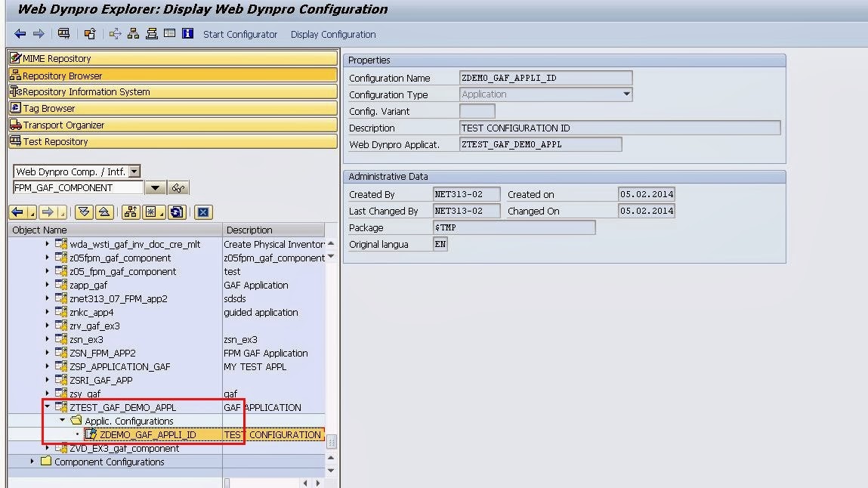Image resolution: width=868 pixels, height=488 pixels.
Task: Open the Transport Organizer
Action: pyautogui.click(x=173, y=125)
